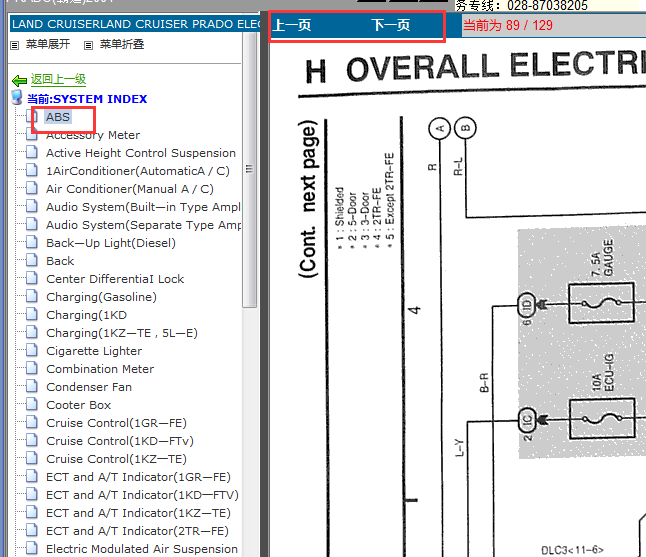This screenshot has width=646, height=557.
Task: Open Charging(1KZ-TE , 5L-E) entry
Action: pyautogui.click(x=122, y=333)
